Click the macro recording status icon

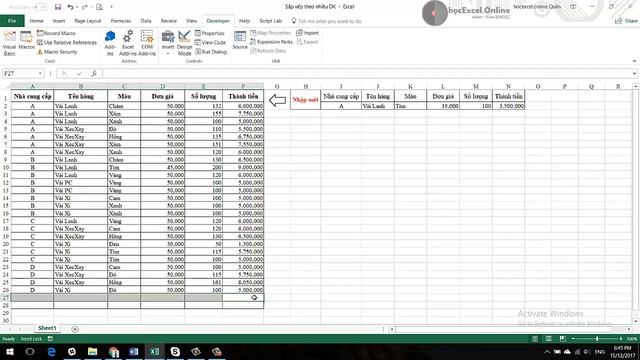(50, 339)
